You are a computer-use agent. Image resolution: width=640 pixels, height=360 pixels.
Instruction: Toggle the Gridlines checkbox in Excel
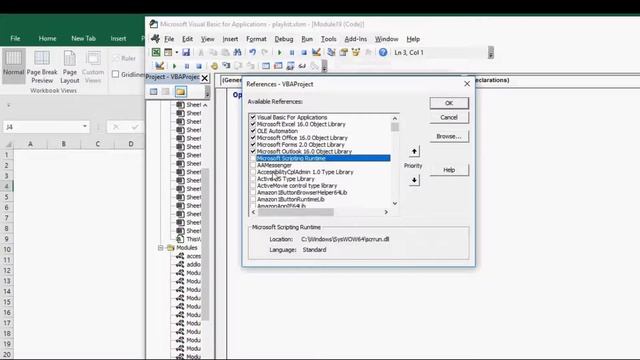116,74
